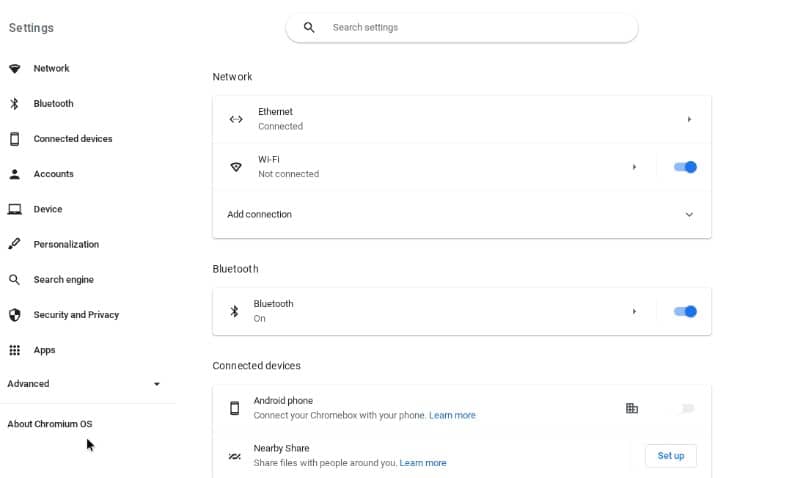The width and height of the screenshot is (796, 478).
Task: Click the Security and Privacy shield icon
Action: (15, 315)
